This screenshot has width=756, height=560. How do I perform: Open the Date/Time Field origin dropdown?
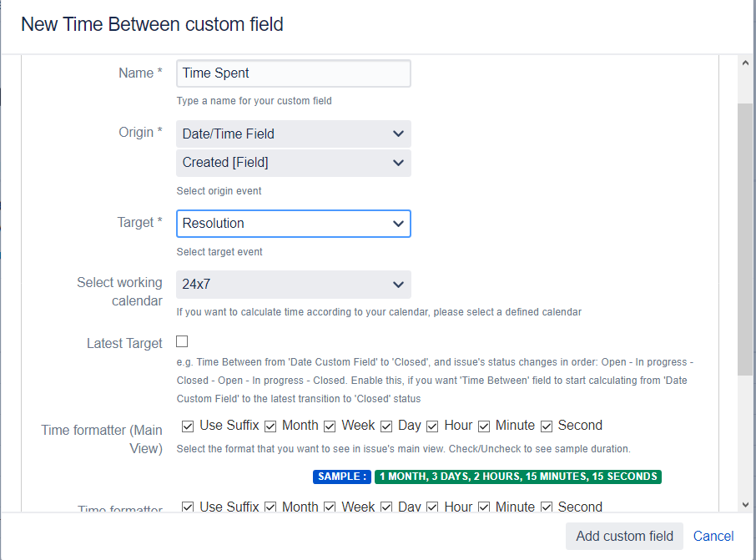pyautogui.click(x=293, y=134)
